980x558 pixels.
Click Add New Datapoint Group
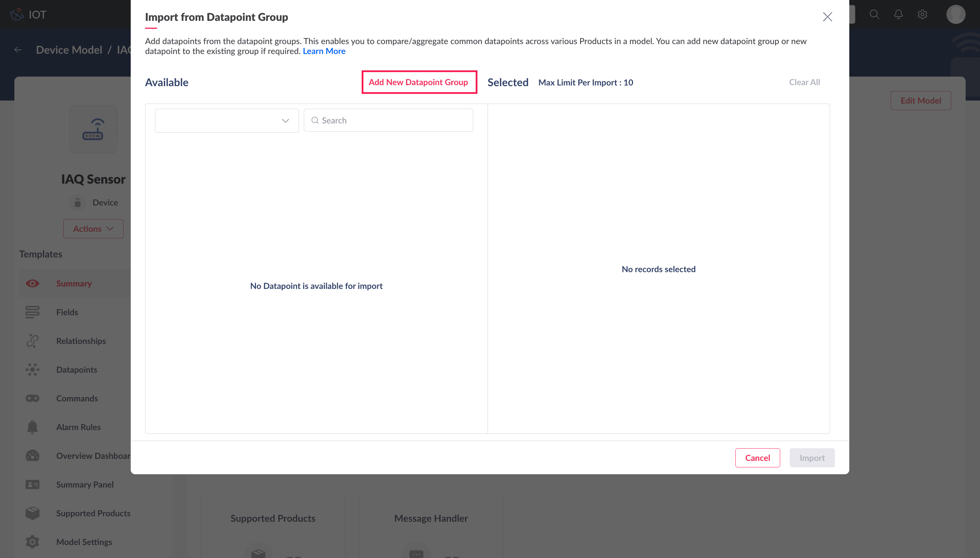click(x=419, y=82)
